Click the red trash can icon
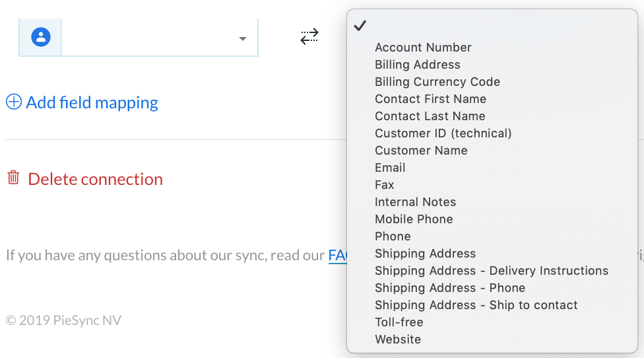This screenshot has width=644, height=358. 14,178
